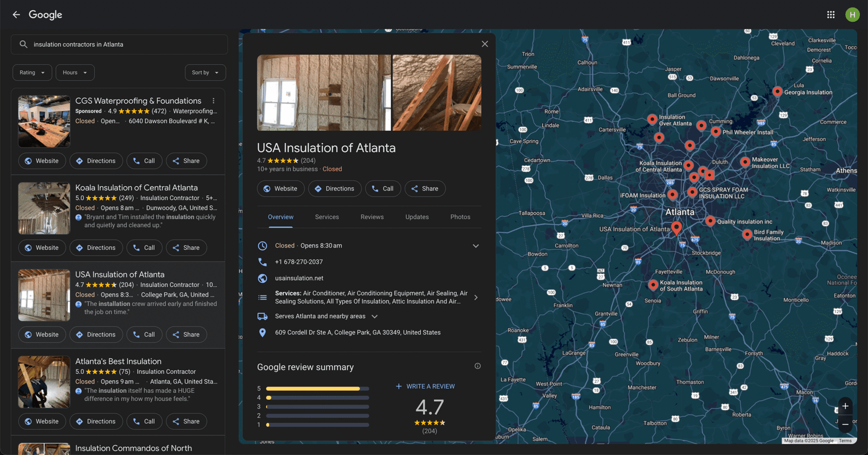This screenshot has height=455, width=868.
Task: Click the truck icon for service areas
Action: [263, 316]
